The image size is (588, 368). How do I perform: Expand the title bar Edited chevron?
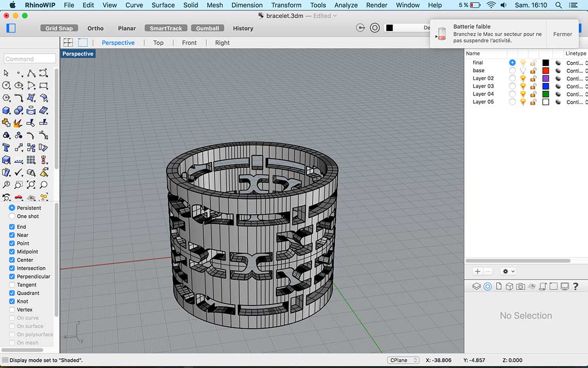[x=335, y=16]
